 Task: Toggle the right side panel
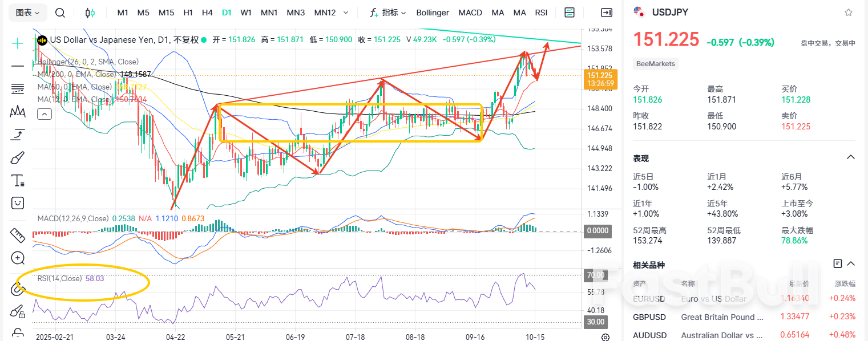pos(607,13)
